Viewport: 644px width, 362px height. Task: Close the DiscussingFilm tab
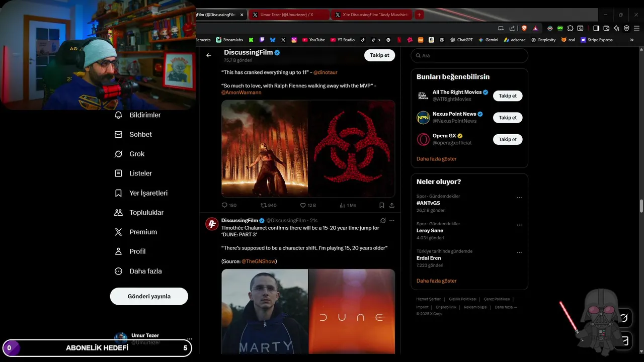(x=242, y=15)
